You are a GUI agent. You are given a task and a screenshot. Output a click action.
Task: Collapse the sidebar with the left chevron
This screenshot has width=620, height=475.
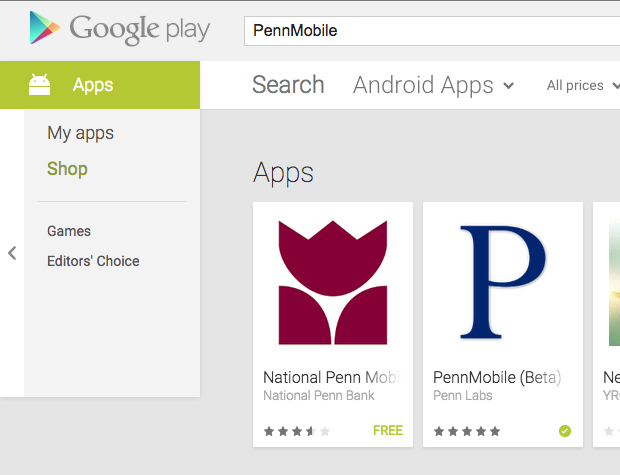coord(12,253)
